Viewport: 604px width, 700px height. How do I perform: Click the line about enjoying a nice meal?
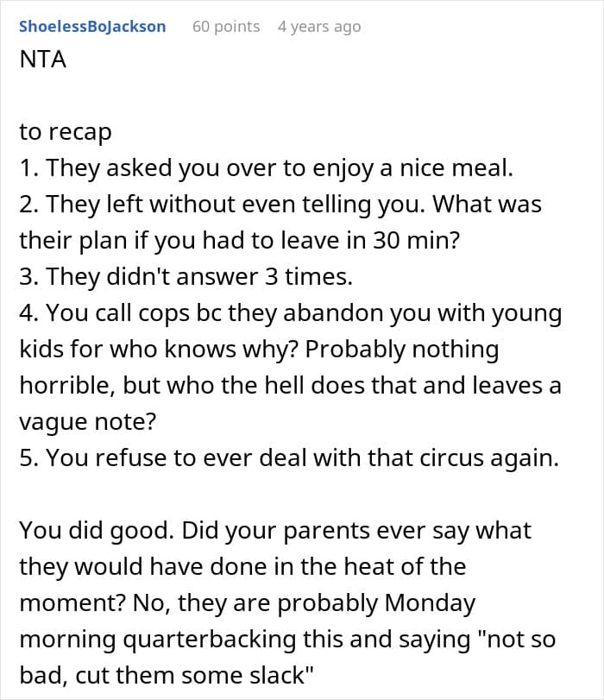tap(267, 168)
